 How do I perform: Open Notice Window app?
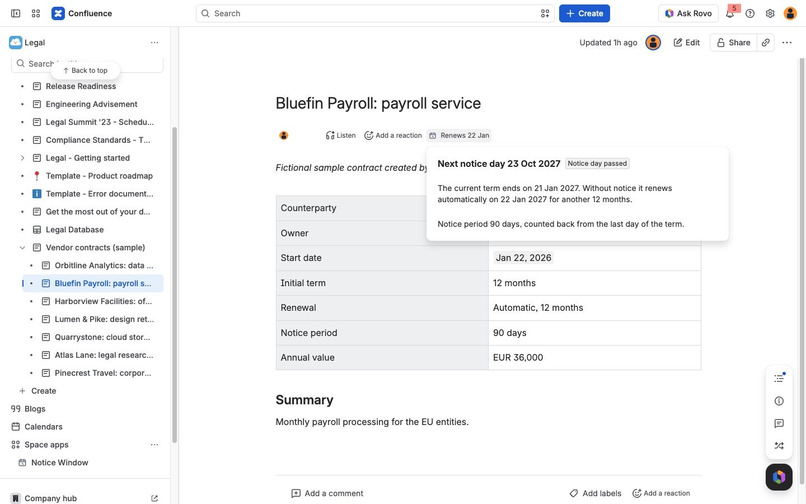60,463
